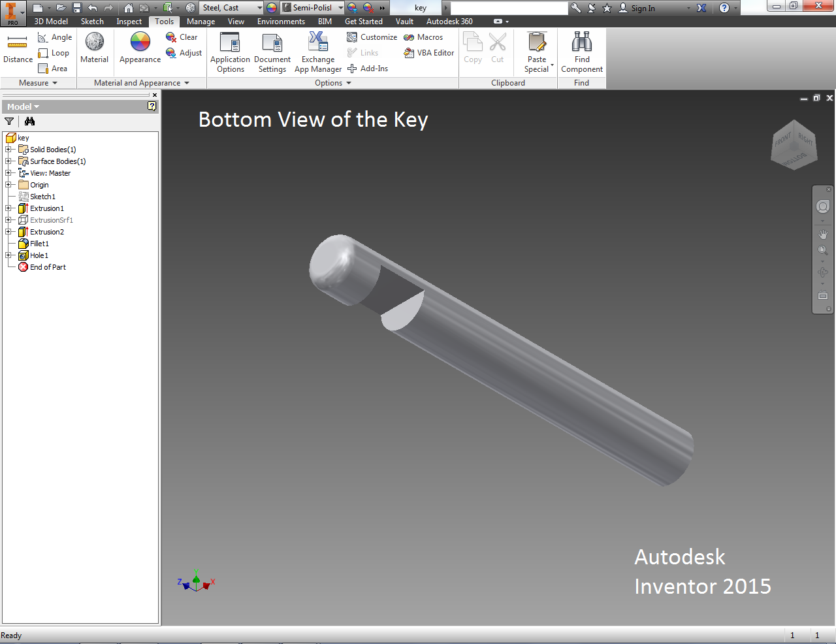The width and height of the screenshot is (836, 644).
Task: Save the document with the floppy icon
Action: 77,8
